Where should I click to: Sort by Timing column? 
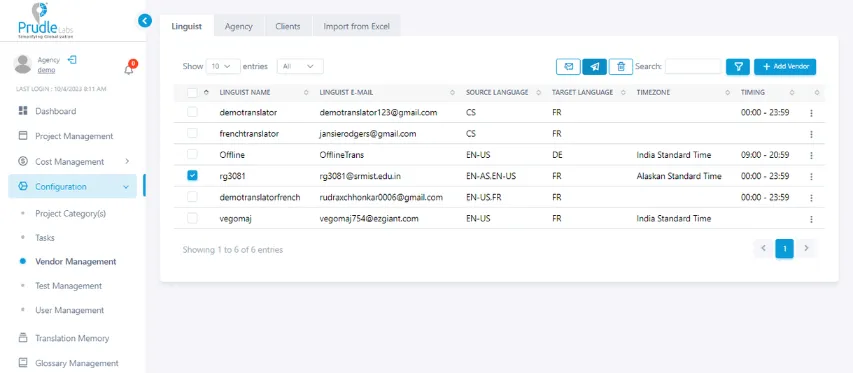(767, 92)
